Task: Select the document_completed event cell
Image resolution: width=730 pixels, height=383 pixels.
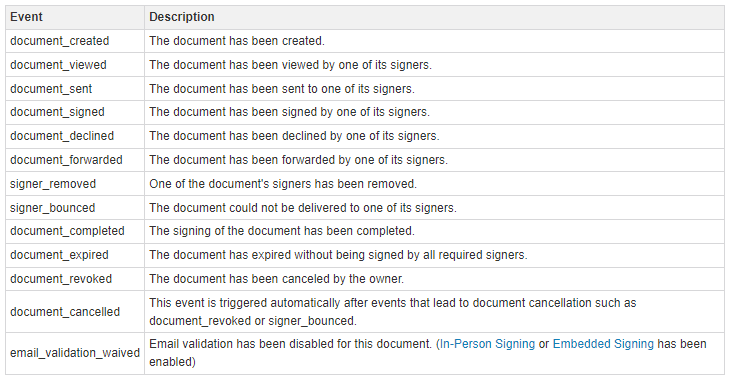Action: [x=75, y=231]
